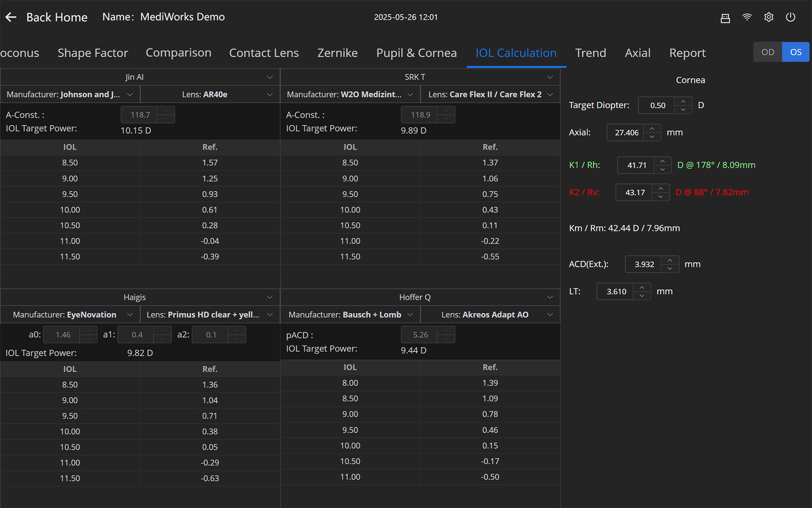Select Hoffer Q row with Ref. 0.15
Screen dimensions: 812x508
point(420,445)
